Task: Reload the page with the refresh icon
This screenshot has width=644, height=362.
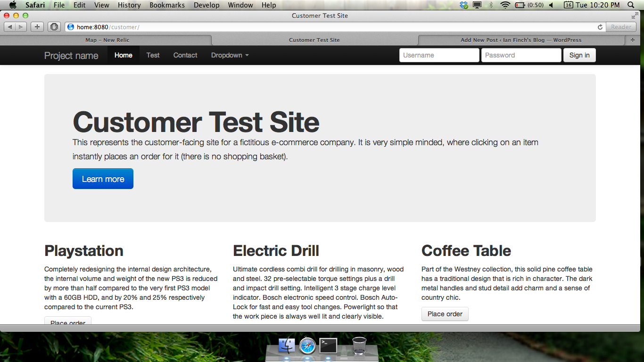Action: (x=600, y=27)
